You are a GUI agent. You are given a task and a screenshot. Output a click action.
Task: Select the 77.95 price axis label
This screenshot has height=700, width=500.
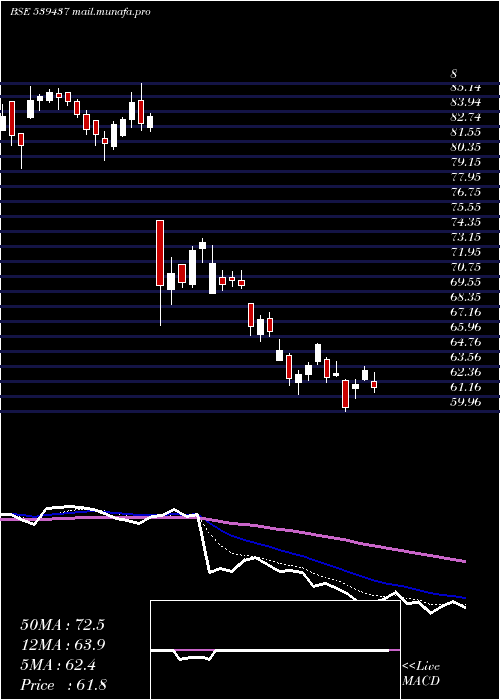pos(466,177)
